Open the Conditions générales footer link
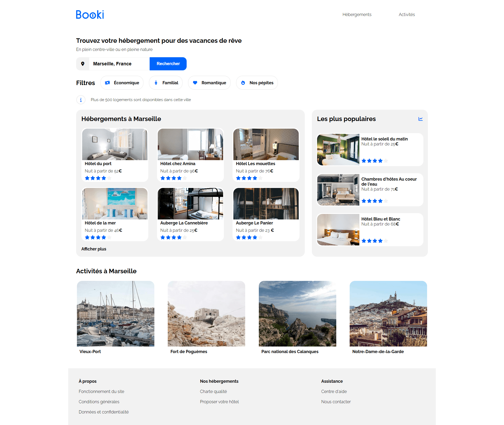 99,402
